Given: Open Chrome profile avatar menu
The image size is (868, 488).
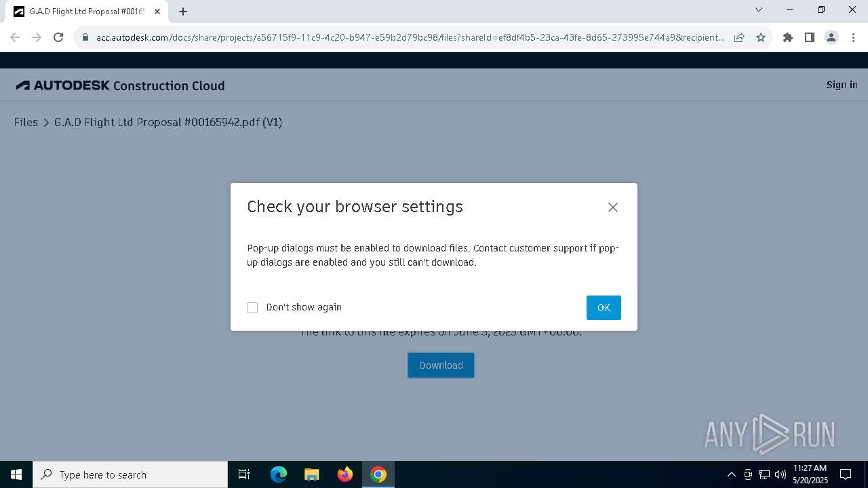Looking at the screenshot, I should 831,37.
